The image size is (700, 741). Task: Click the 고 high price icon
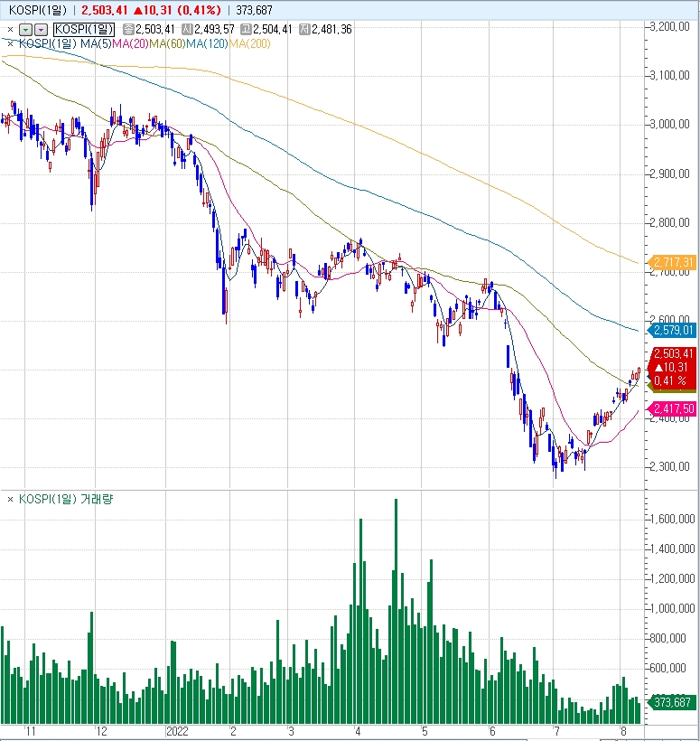point(246,29)
